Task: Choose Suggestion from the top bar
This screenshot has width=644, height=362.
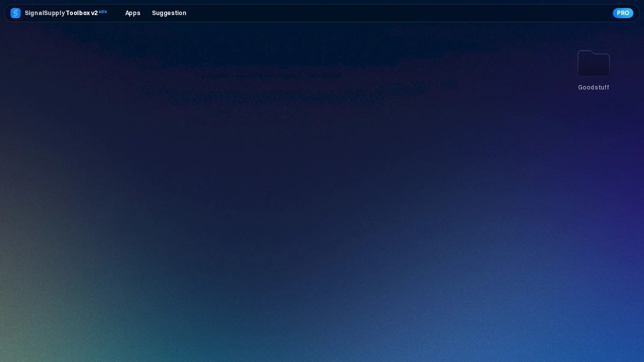Action: tap(169, 13)
